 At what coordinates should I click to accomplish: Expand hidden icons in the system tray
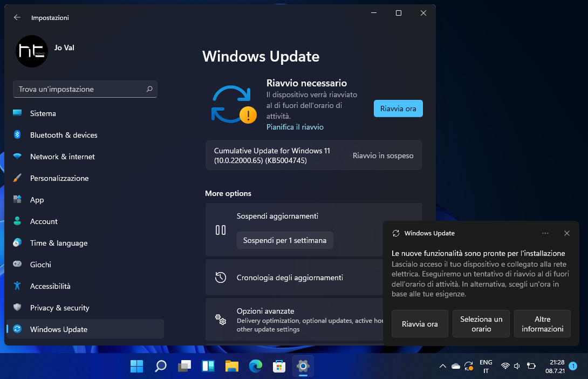coord(443,366)
